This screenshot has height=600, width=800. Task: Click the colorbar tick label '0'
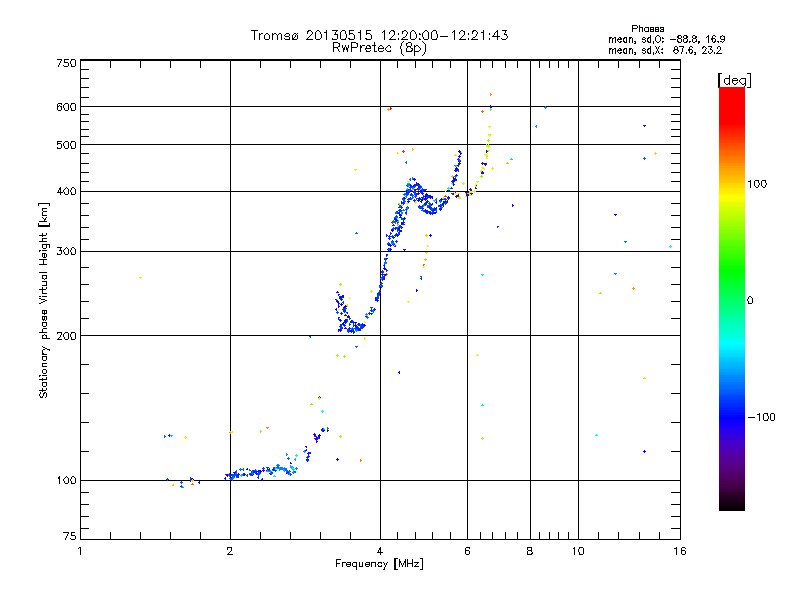click(x=750, y=301)
